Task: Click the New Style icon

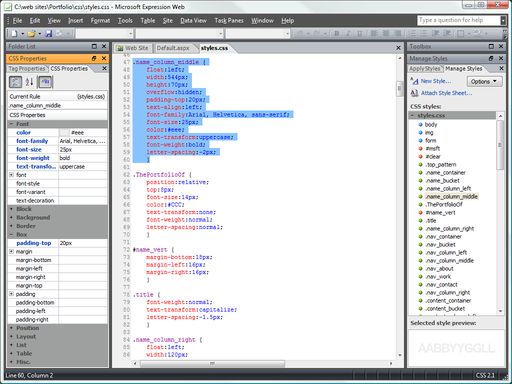Action: coord(414,81)
